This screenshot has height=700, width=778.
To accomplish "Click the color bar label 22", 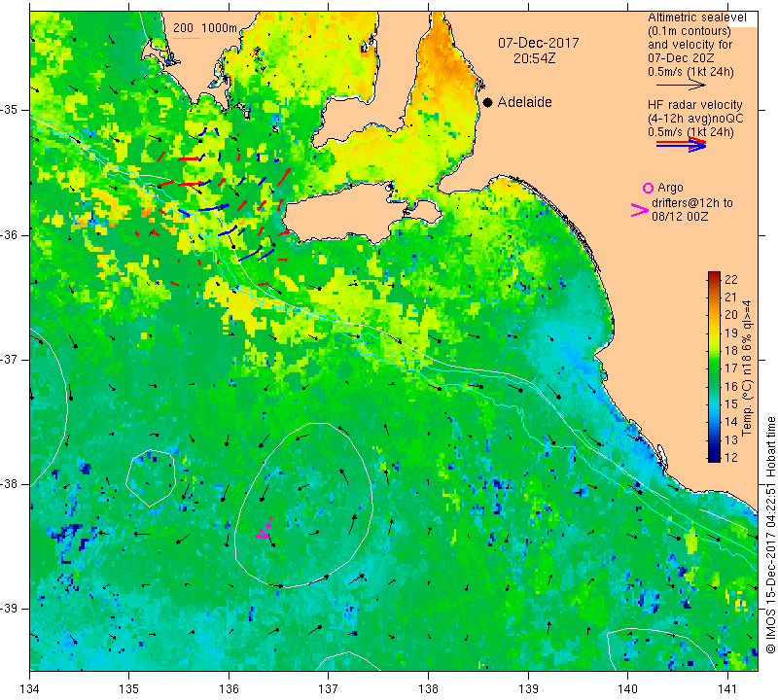I will [731, 279].
